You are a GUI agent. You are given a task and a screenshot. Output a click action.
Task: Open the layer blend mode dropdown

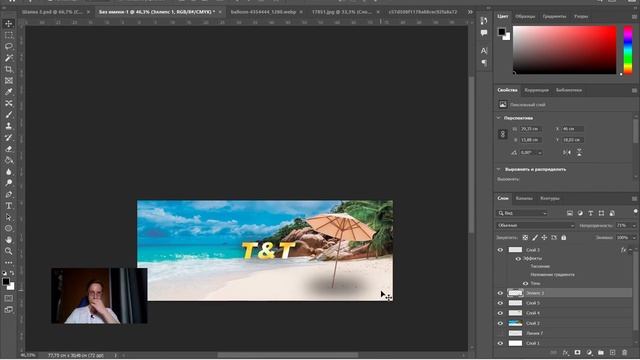[536, 225]
